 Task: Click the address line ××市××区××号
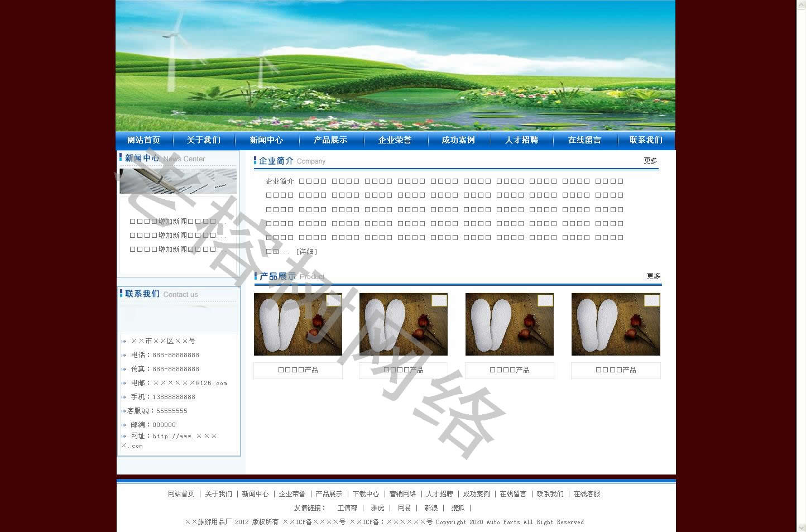coord(163,341)
